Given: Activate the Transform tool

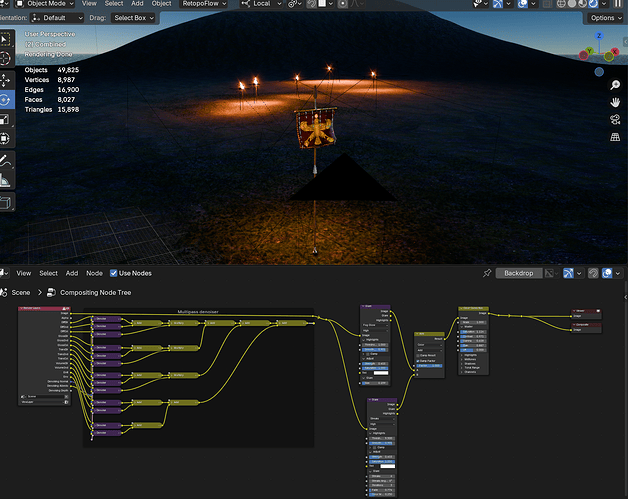Looking at the screenshot, I should [6, 139].
